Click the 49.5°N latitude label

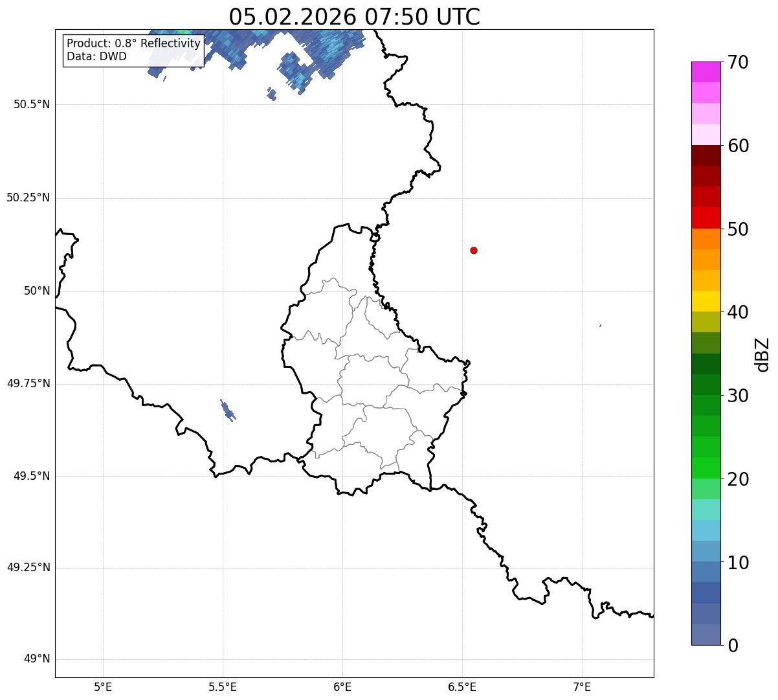pos(32,476)
